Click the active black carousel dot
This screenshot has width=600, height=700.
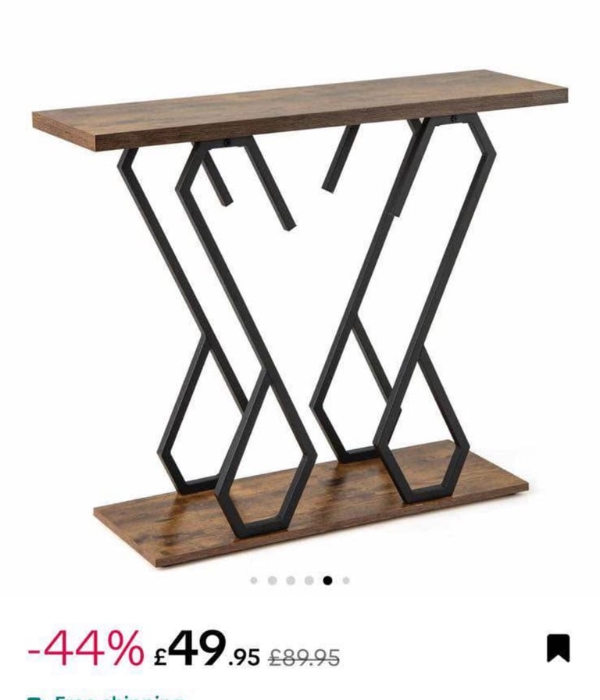[x=327, y=580]
